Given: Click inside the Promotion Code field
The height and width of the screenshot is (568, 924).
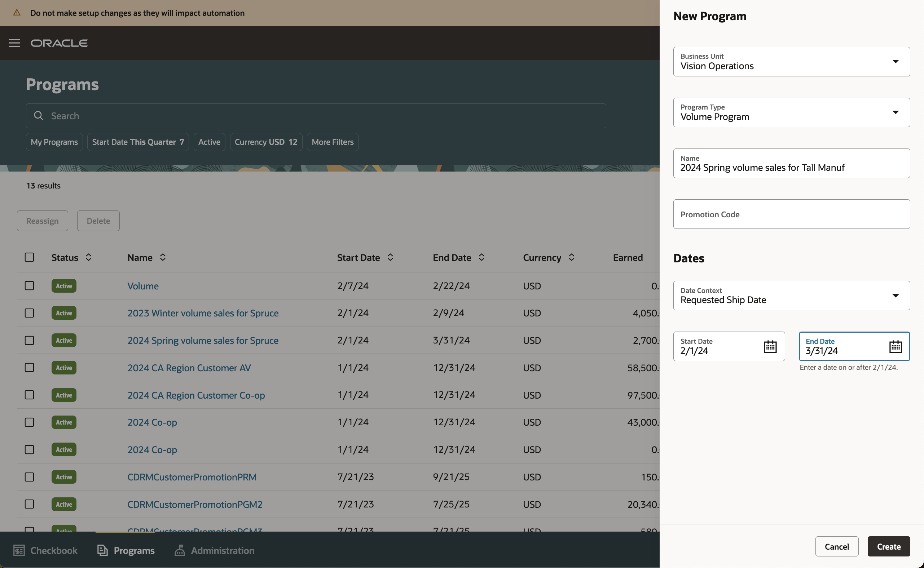Looking at the screenshot, I should pos(791,214).
